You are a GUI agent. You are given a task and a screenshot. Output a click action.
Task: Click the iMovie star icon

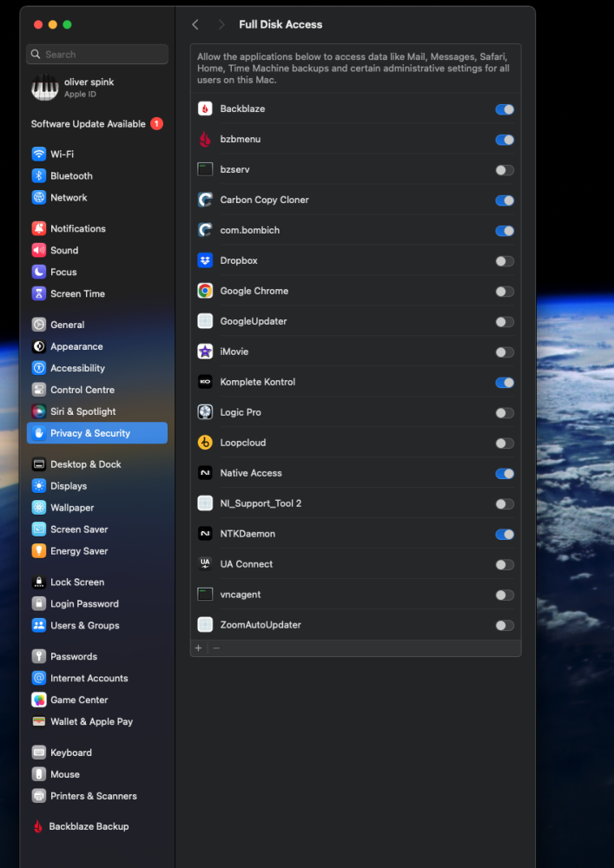(205, 352)
